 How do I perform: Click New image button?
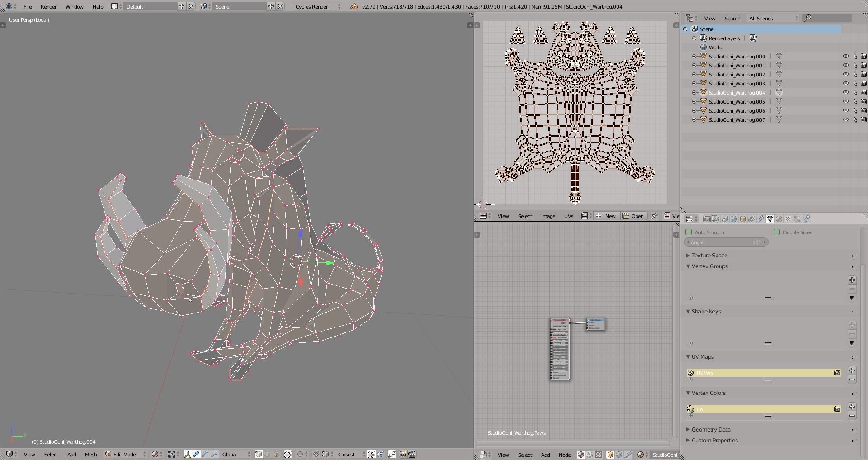606,216
